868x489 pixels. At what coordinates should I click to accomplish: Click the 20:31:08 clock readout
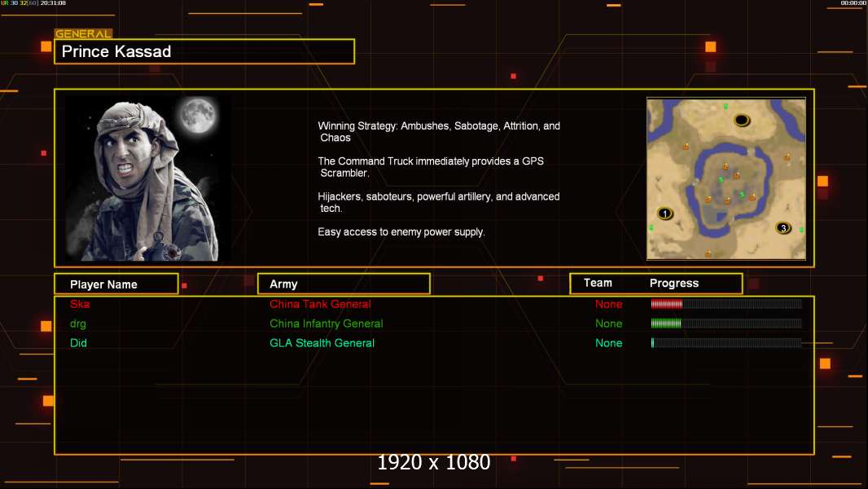[53, 3]
